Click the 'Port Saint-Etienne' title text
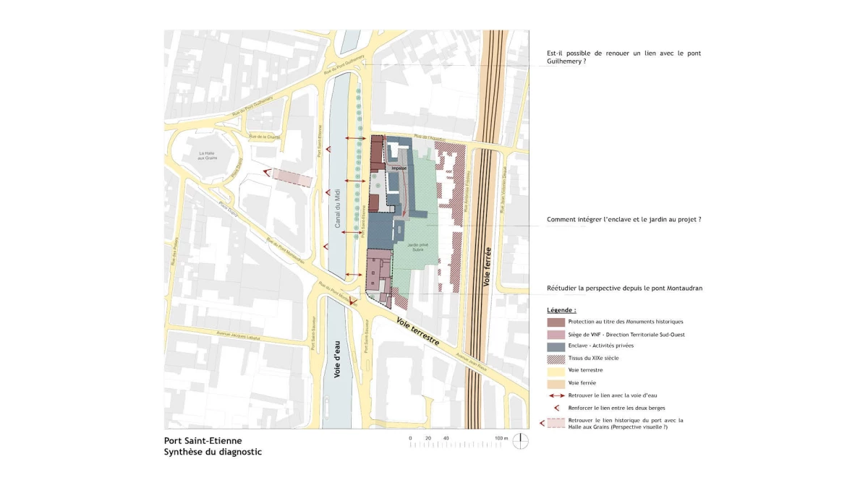Viewport: 868px width, 488px height. coord(203,440)
